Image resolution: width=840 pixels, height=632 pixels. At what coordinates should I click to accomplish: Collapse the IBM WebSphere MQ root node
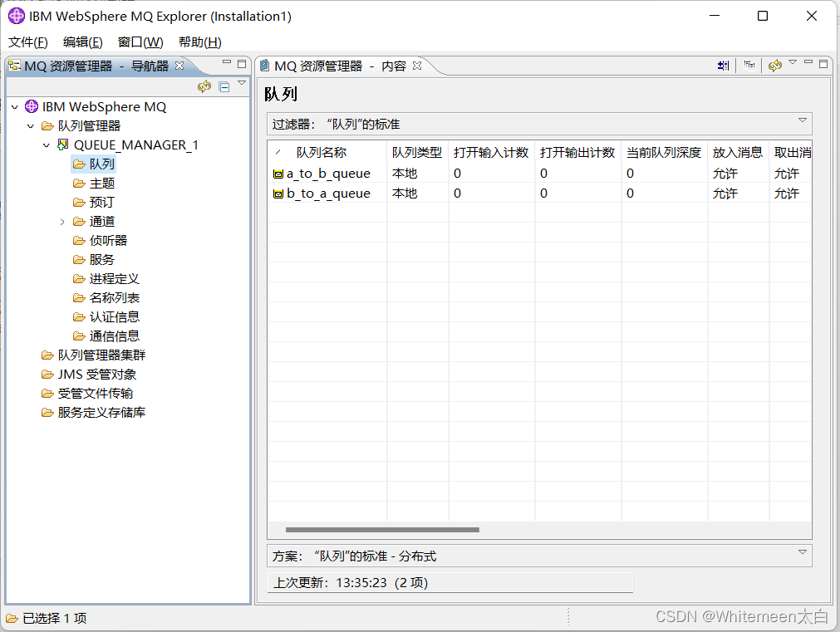point(15,107)
